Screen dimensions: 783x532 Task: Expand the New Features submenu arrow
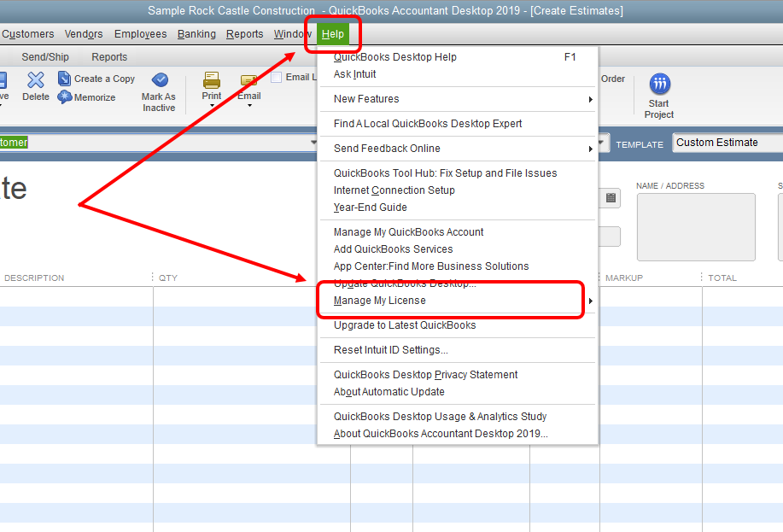point(590,99)
